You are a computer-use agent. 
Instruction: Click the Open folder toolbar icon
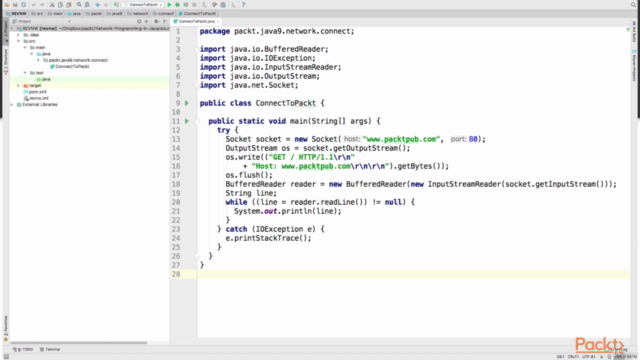coord(7,4)
